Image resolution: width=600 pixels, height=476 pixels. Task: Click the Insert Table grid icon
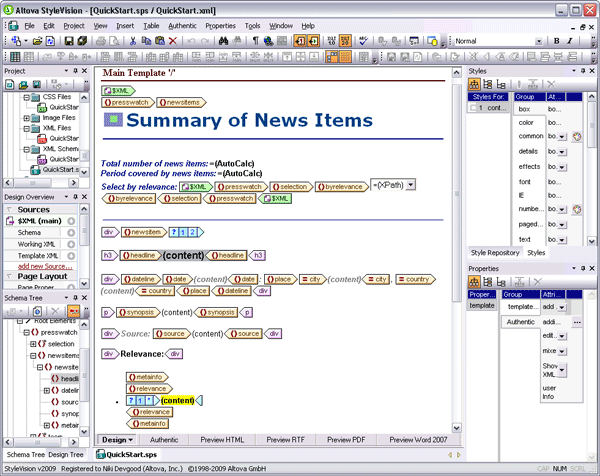tap(15, 57)
